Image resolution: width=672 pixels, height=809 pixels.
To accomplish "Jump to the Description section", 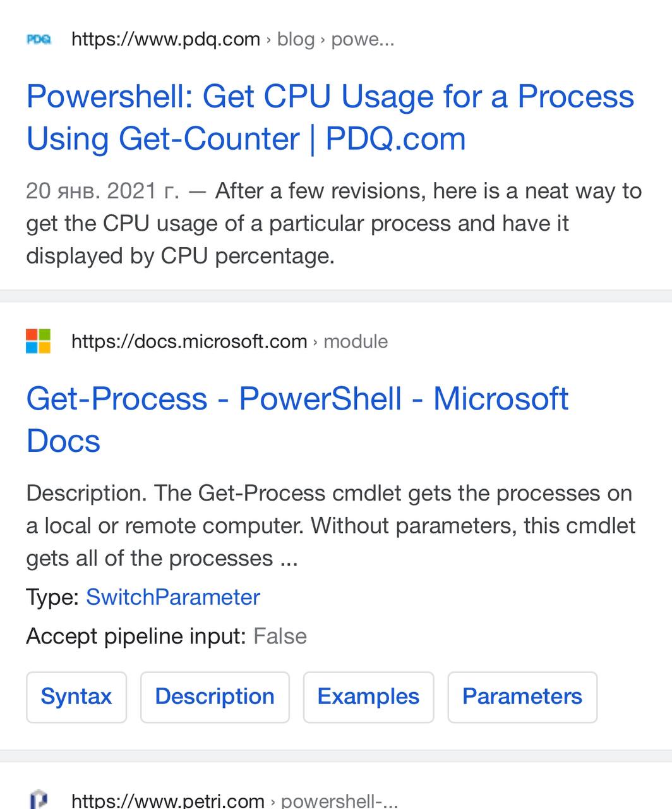I will [215, 697].
